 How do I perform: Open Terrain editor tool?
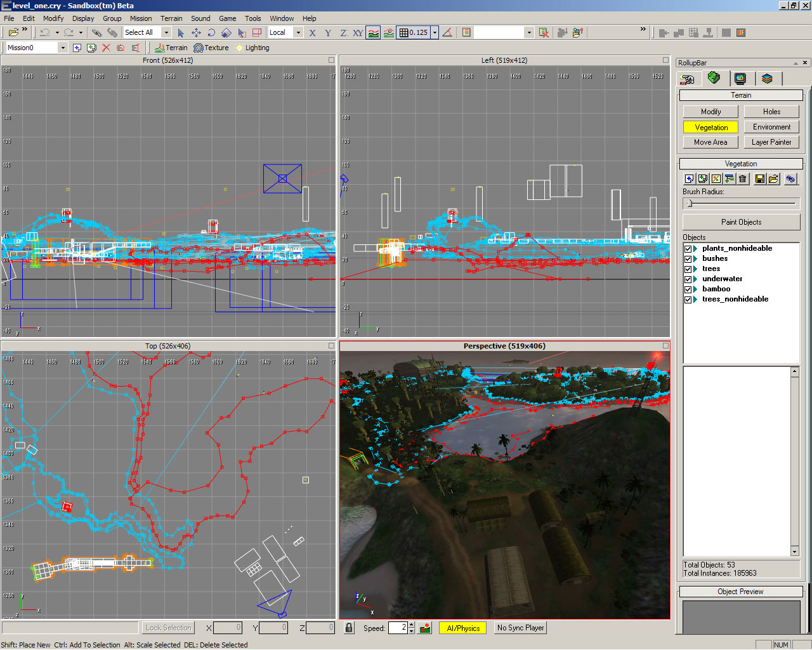(x=171, y=48)
